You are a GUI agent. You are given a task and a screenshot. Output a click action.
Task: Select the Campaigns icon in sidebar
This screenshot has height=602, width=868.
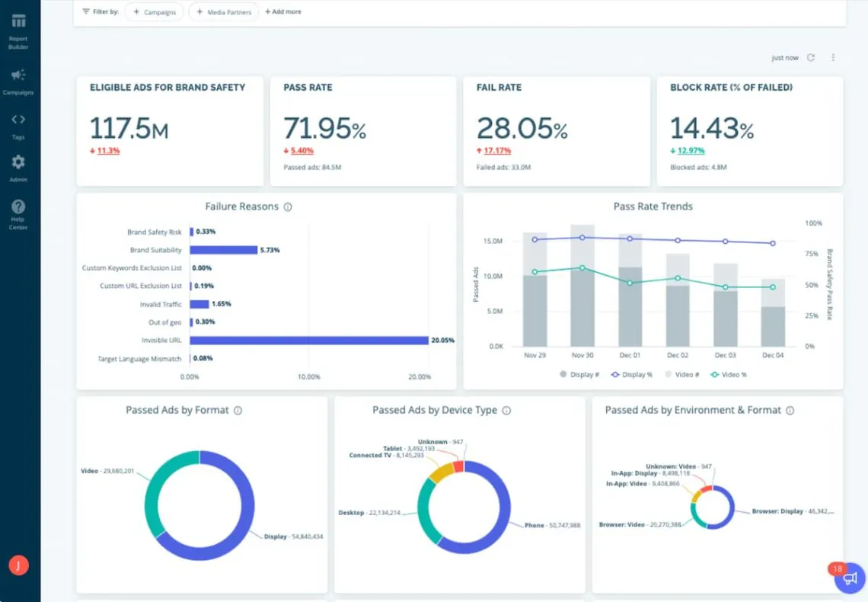point(18,75)
